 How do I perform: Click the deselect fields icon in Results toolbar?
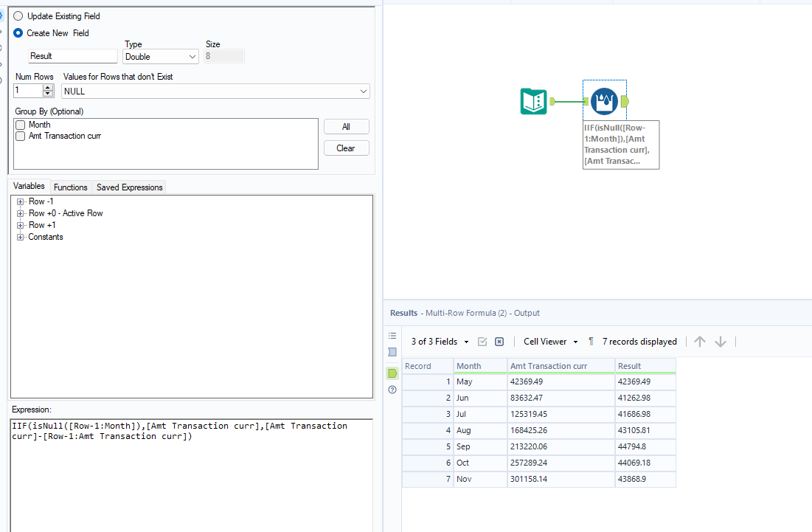pos(499,341)
